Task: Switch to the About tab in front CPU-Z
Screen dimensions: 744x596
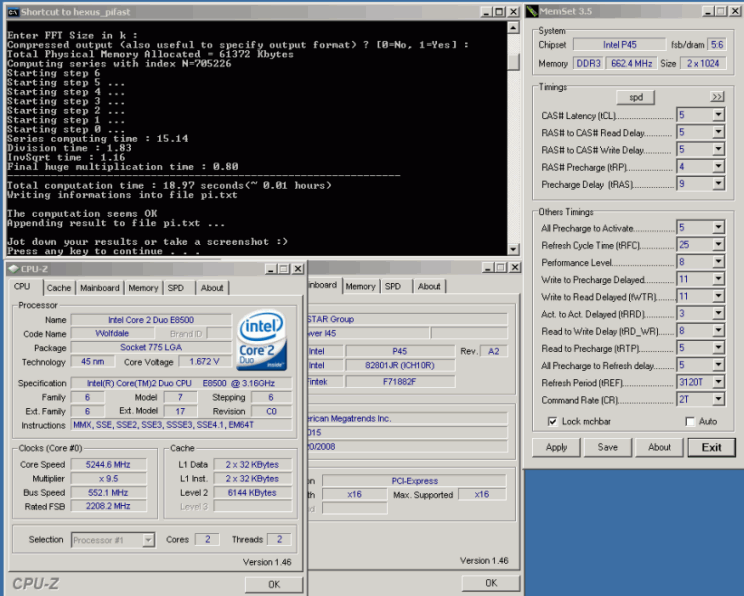Action: (x=212, y=288)
